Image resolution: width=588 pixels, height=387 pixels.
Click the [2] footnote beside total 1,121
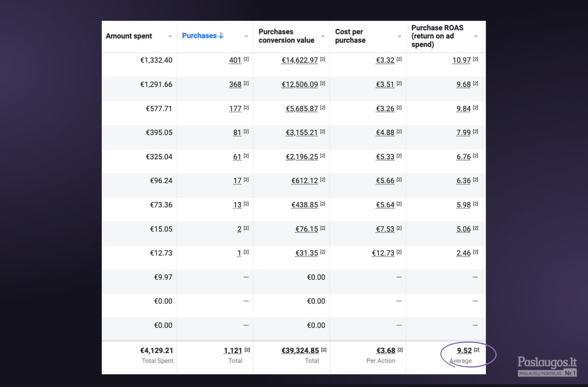point(247,350)
